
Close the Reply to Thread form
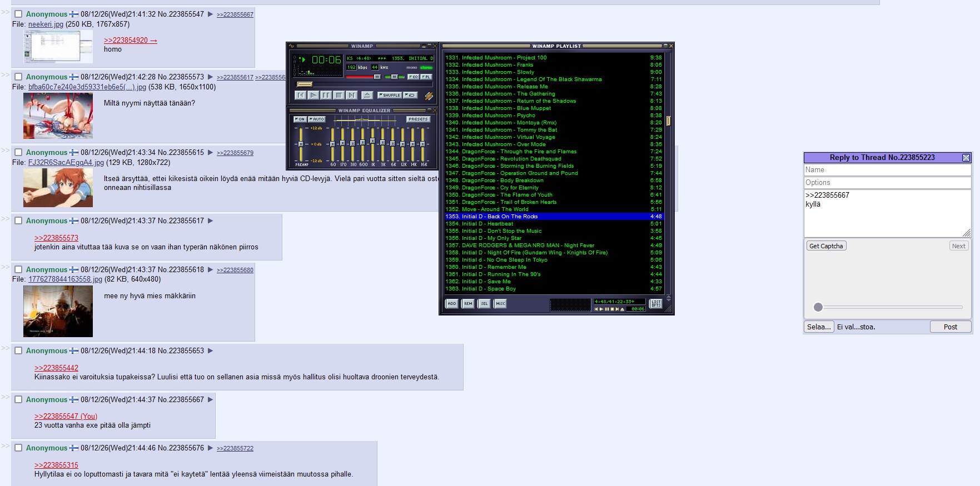point(966,158)
